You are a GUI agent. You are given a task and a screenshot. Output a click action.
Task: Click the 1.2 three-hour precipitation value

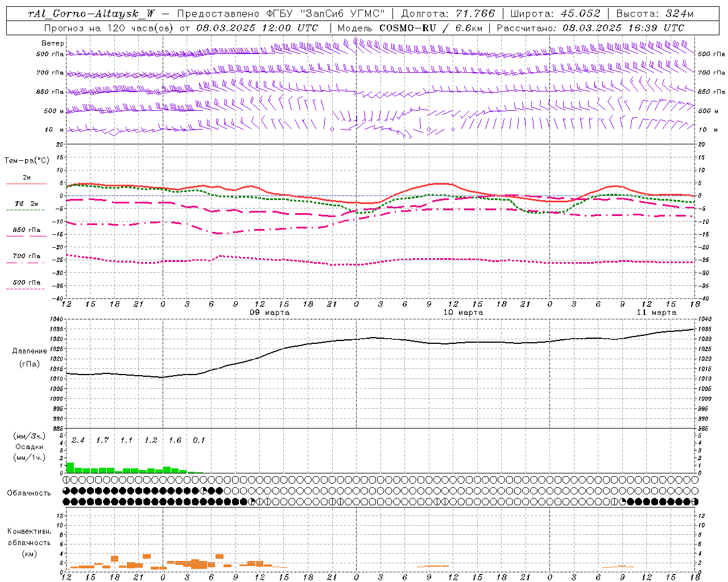[151, 440]
